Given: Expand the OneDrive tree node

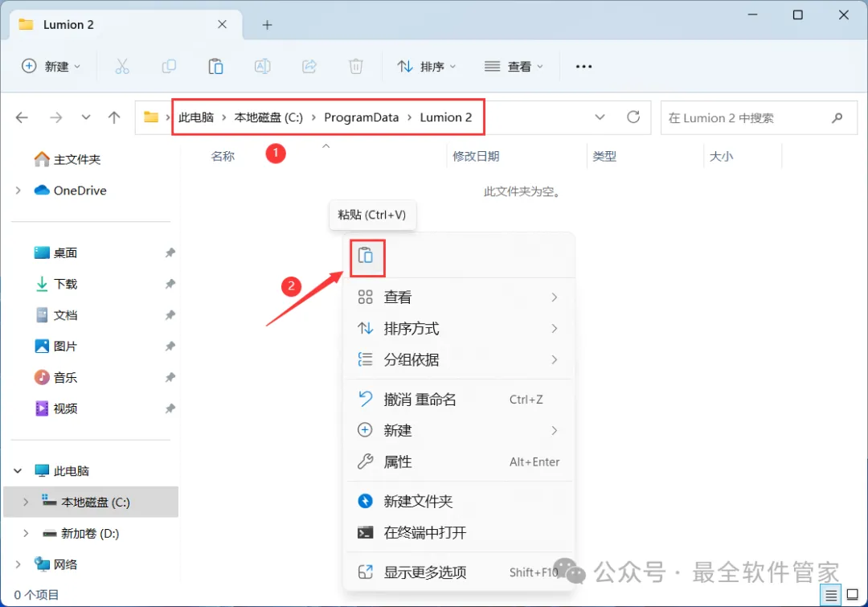Looking at the screenshot, I should click(x=18, y=191).
